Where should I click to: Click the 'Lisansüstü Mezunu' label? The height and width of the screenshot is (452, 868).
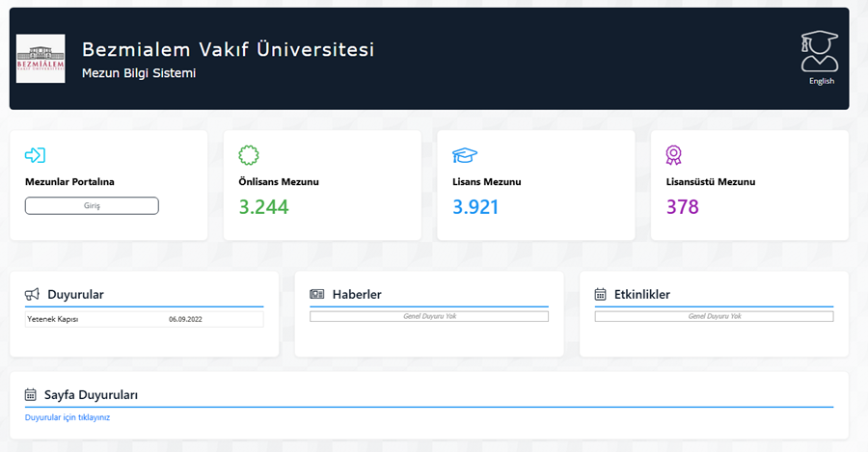click(711, 182)
